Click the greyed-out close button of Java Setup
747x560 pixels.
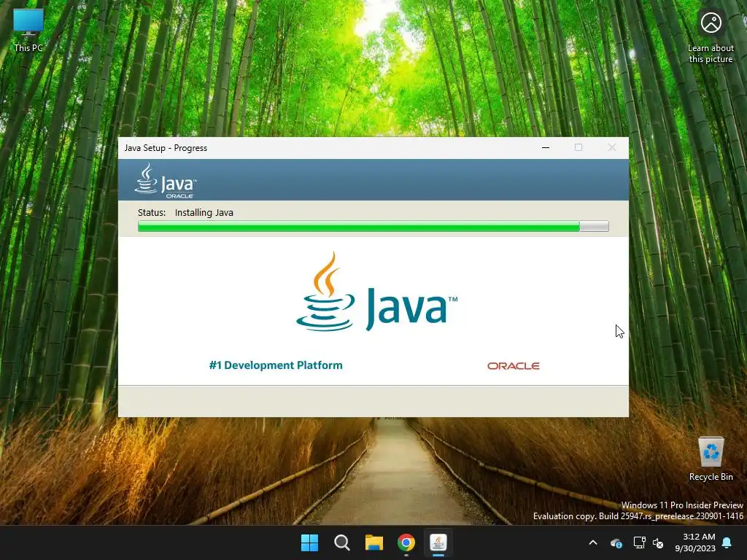[612, 147]
